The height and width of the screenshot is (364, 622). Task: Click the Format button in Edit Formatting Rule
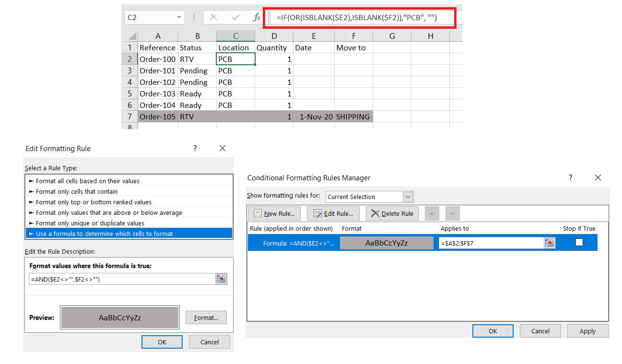[206, 317]
